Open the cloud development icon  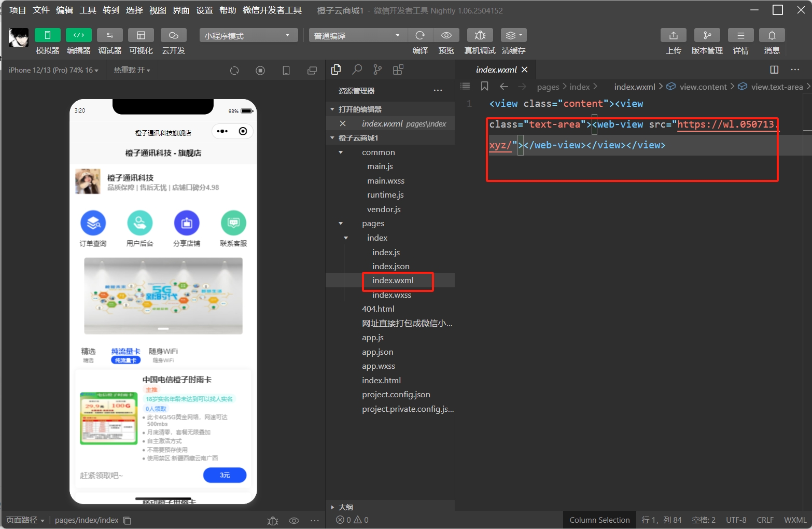click(x=174, y=35)
